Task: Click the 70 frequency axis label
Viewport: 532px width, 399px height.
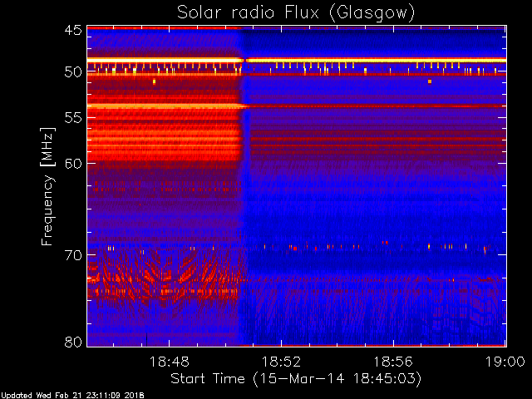Action: point(73,255)
